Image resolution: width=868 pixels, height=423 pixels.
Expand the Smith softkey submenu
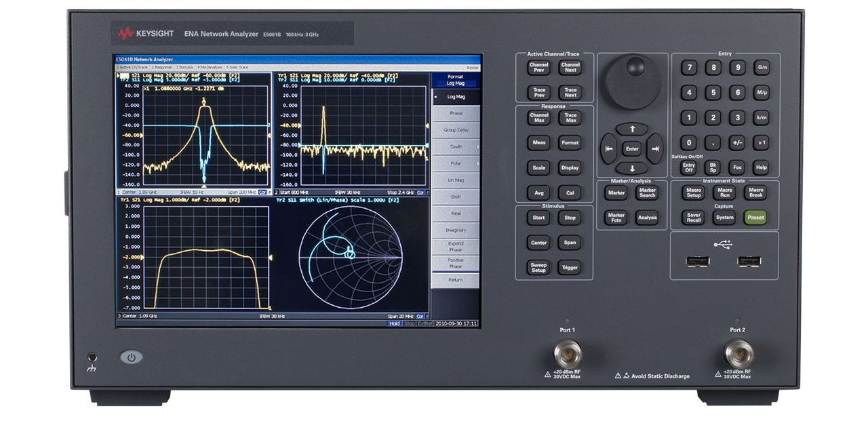pos(455,146)
